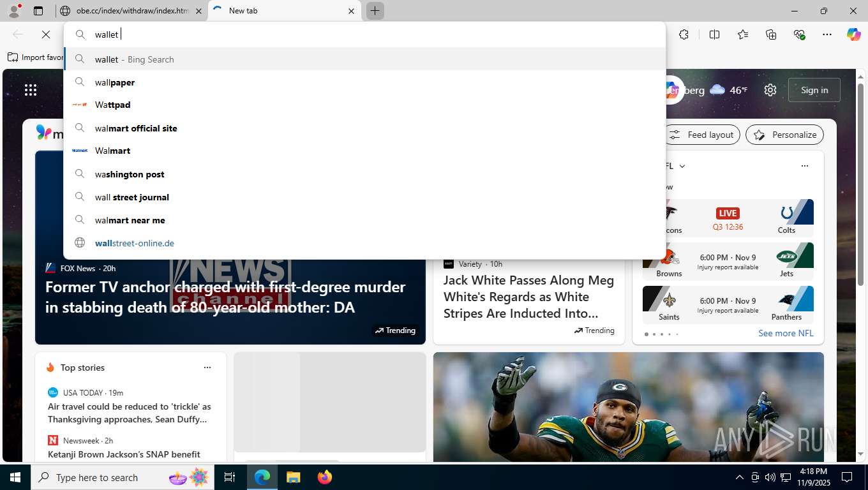Open Top stories more options ellipsis

[x=207, y=367]
